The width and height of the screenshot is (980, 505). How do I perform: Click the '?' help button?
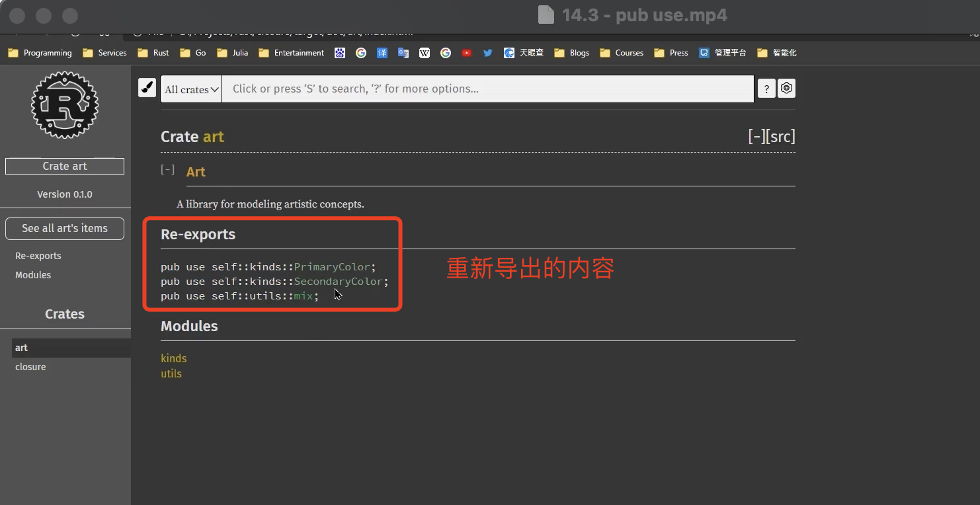coord(766,89)
